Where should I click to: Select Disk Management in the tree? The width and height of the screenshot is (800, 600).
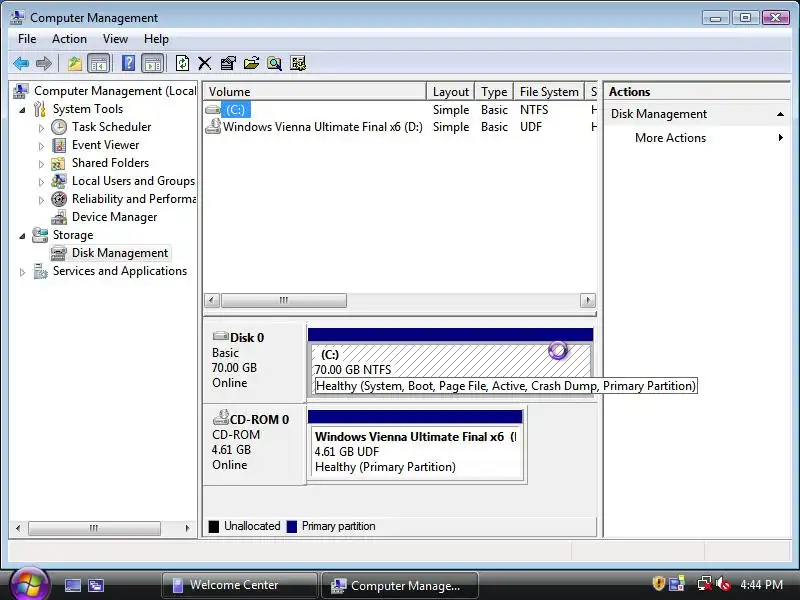119,253
